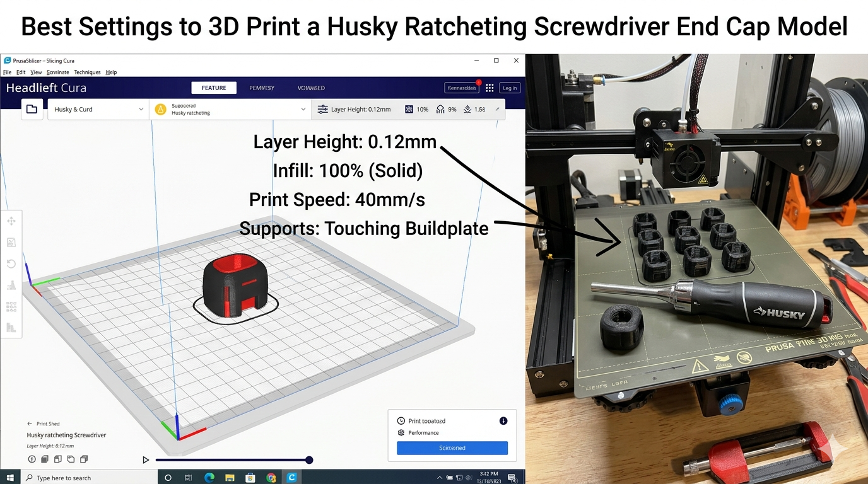
Task: Open the Mirror tool from the sidebar
Action: pyautogui.click(x=10, y=285)
